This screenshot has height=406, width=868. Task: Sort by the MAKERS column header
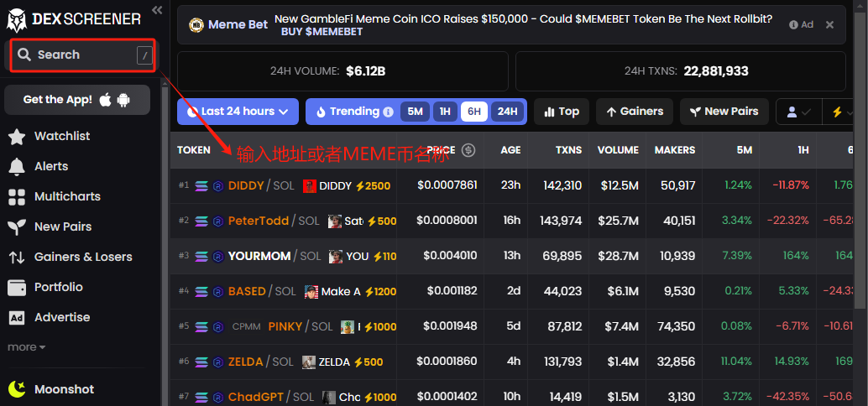[674, 150]
